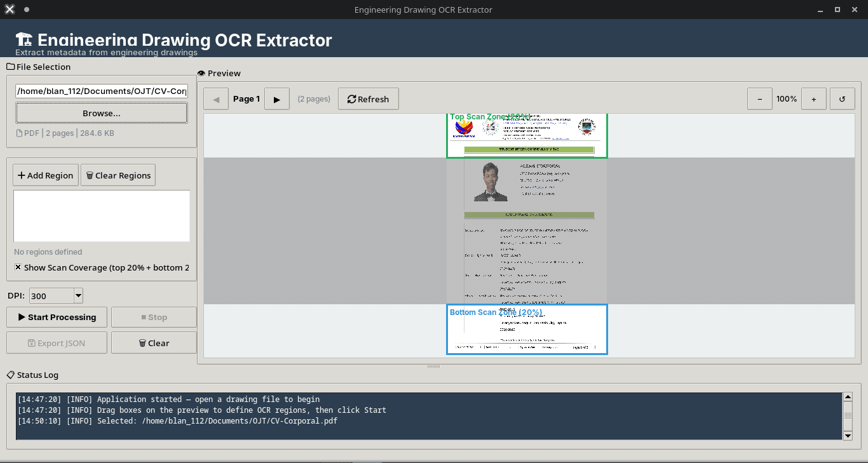
Task: Click 'No regions defined' text
Action: pyautogui.click(x=48, y=252)
